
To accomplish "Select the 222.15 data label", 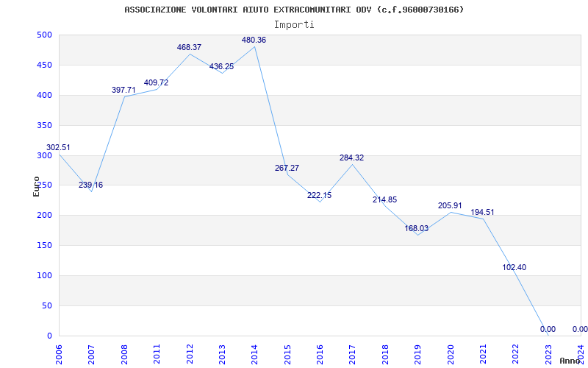I will (x=320, y=195).
